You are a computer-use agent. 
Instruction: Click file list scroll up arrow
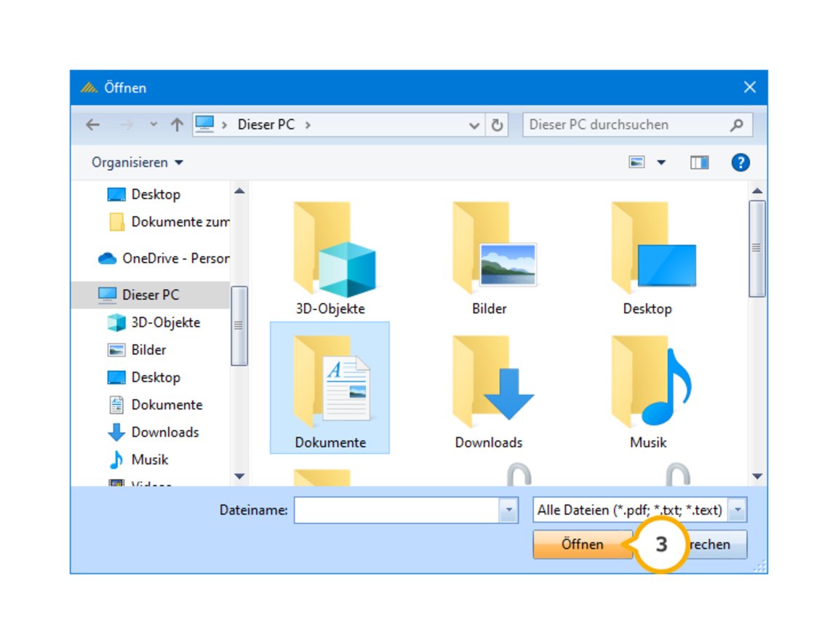pos(757,191)
